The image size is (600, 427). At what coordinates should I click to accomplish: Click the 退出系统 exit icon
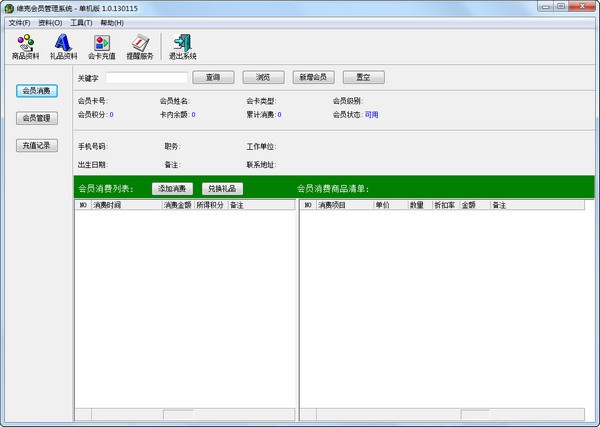coord(182,45)
